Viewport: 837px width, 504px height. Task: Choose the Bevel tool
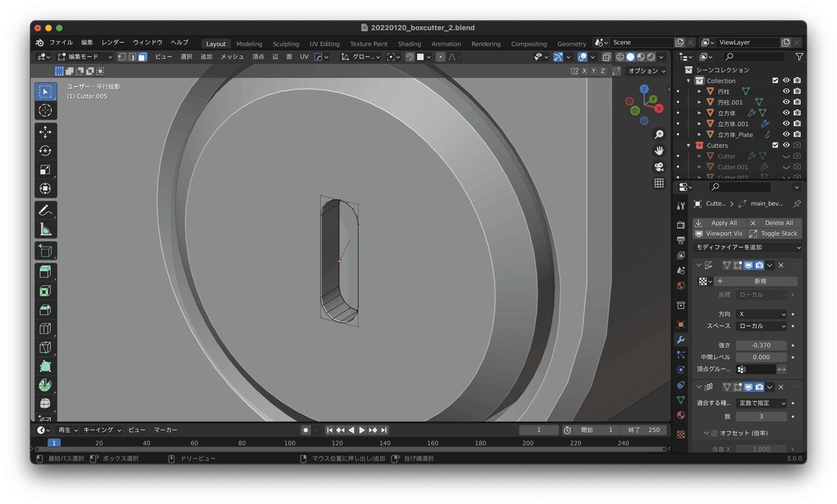point(45,310)
